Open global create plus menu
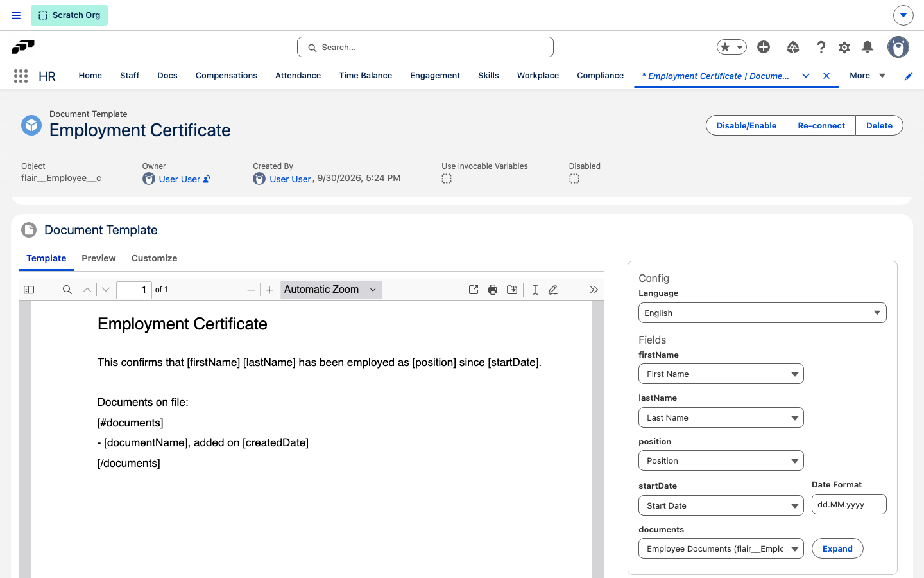 point(764,47)
